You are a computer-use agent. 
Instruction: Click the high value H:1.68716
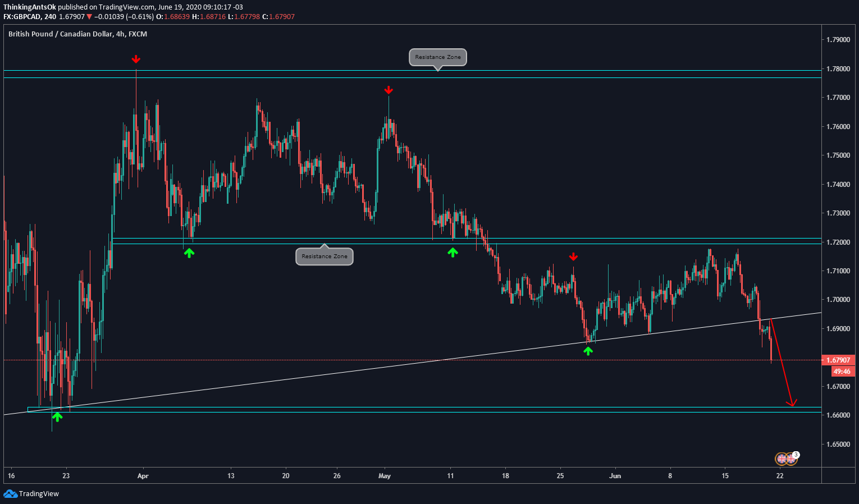pyautogui.click(x=209, y=17)
